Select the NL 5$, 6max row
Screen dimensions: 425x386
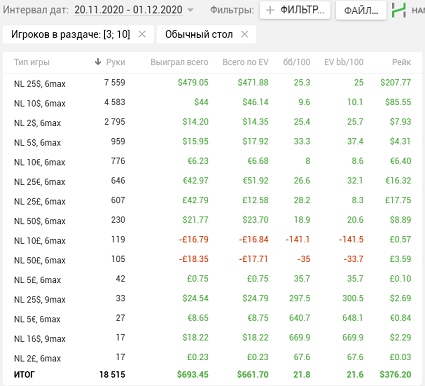tap(212, 142)
